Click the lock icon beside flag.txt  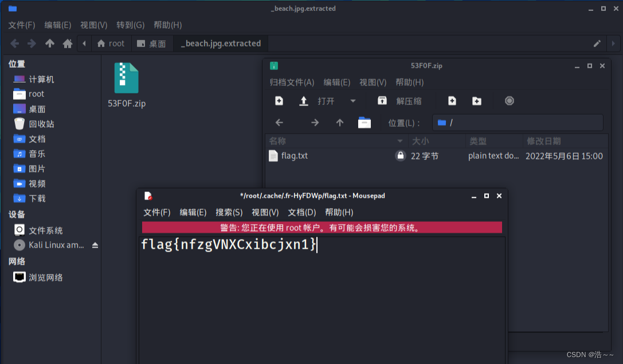click(401, 155)
